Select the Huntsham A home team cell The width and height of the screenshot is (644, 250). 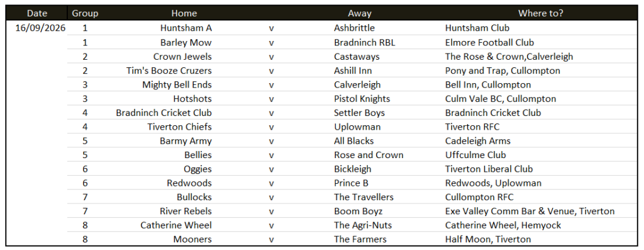click(186, 28)
